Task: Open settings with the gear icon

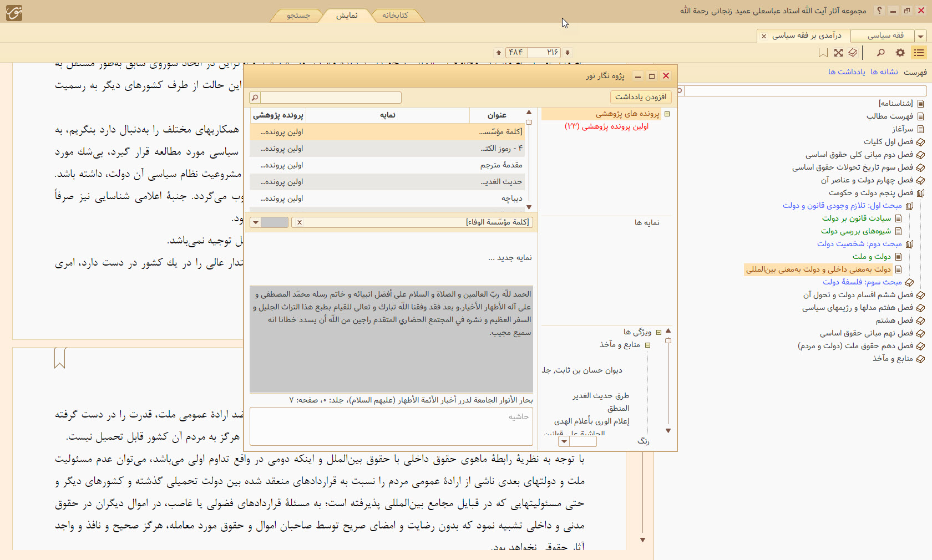Action: click(900, 53)
